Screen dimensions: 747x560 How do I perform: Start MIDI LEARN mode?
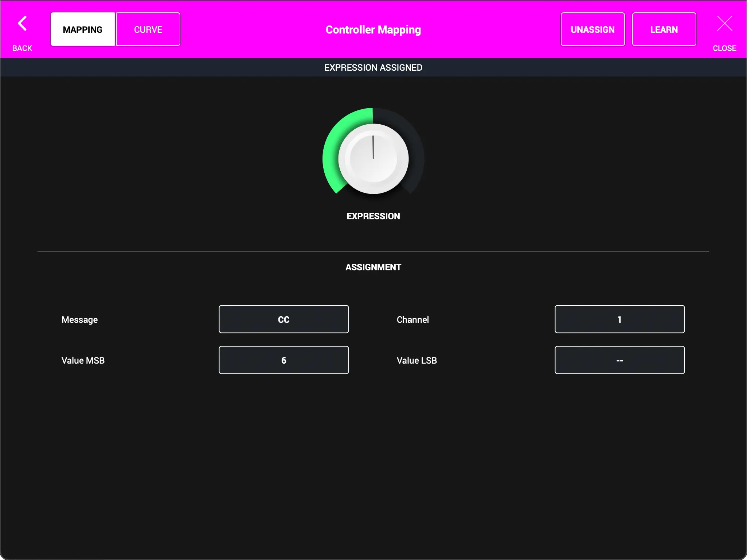coord(664,30)
